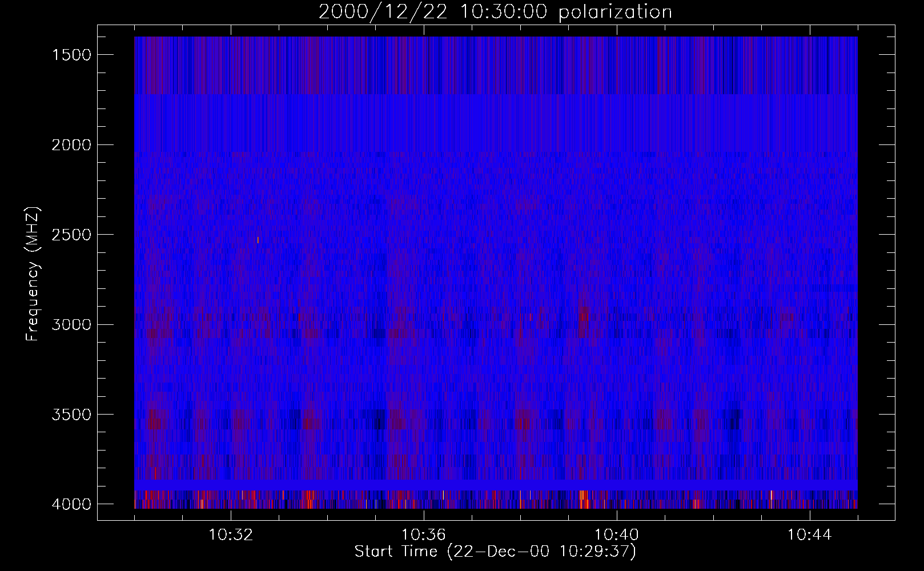Click the 4000 frequency tick label
Image resolution: width=924 pixels, height=571 pixels.
(71, 504)
